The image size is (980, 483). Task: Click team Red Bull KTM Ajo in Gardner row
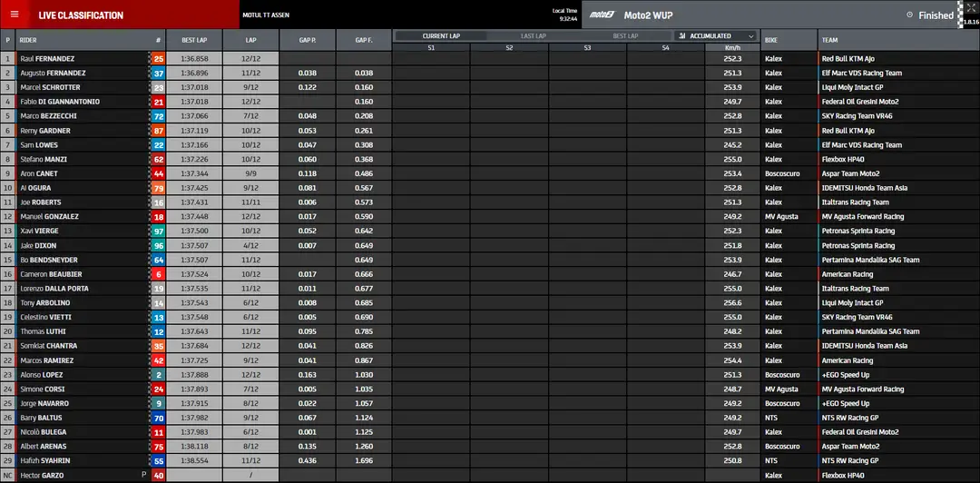(848, 131)
